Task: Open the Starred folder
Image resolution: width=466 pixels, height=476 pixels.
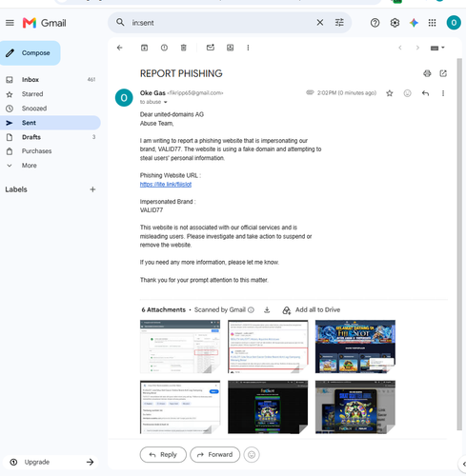Action: 51,94
